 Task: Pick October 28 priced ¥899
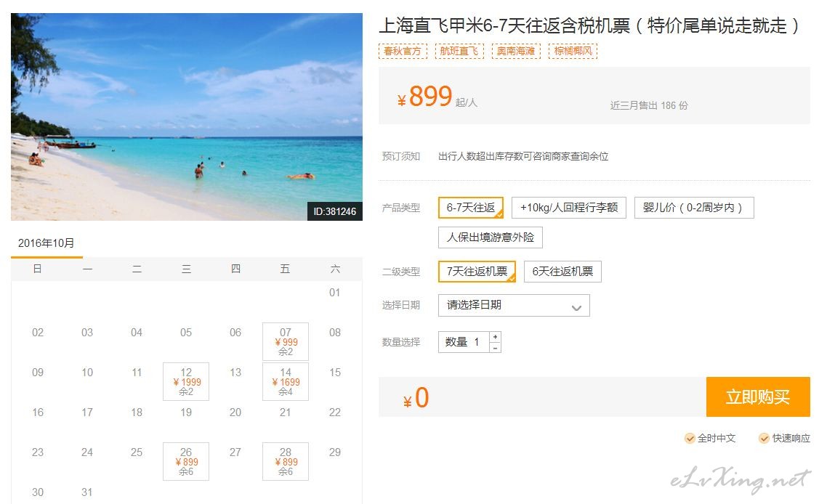click(285, 462)
